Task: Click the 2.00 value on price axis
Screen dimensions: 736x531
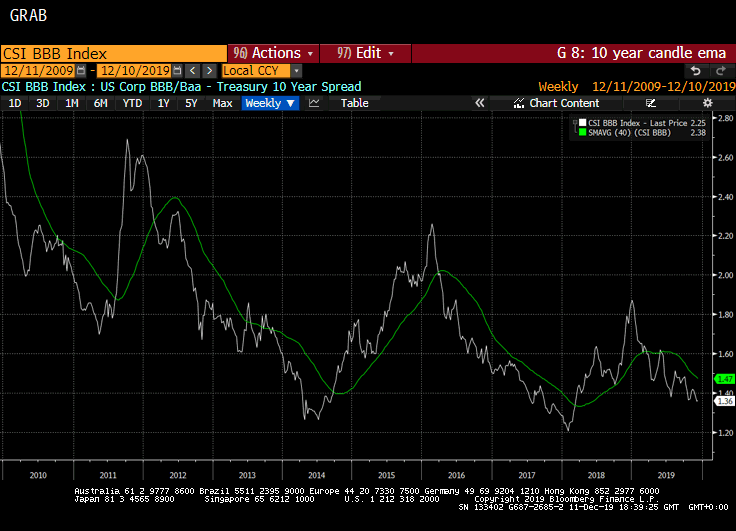Action: click(x=726, y=275)
